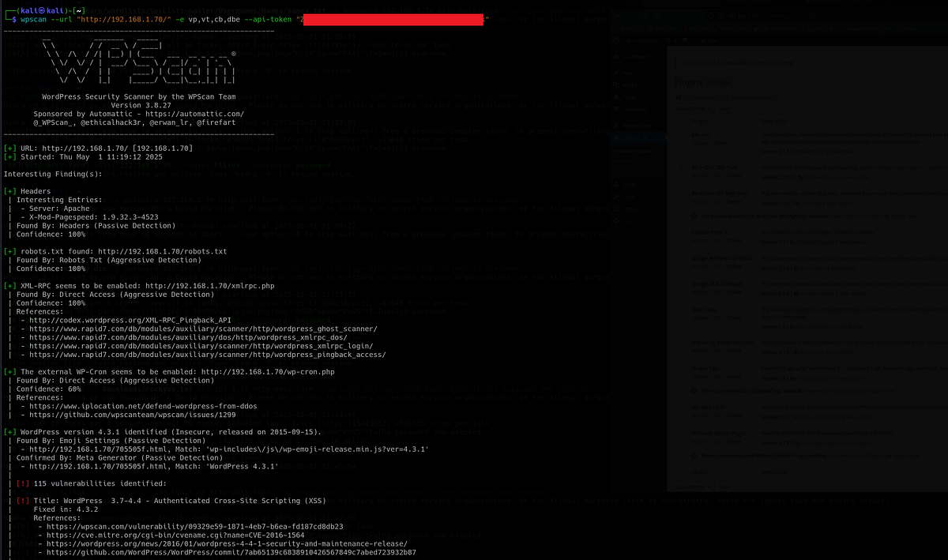This screenshot has width=948, height=560.
Task: Tick the Hello Dolly plugin checkbox
Action: (683, 310)
